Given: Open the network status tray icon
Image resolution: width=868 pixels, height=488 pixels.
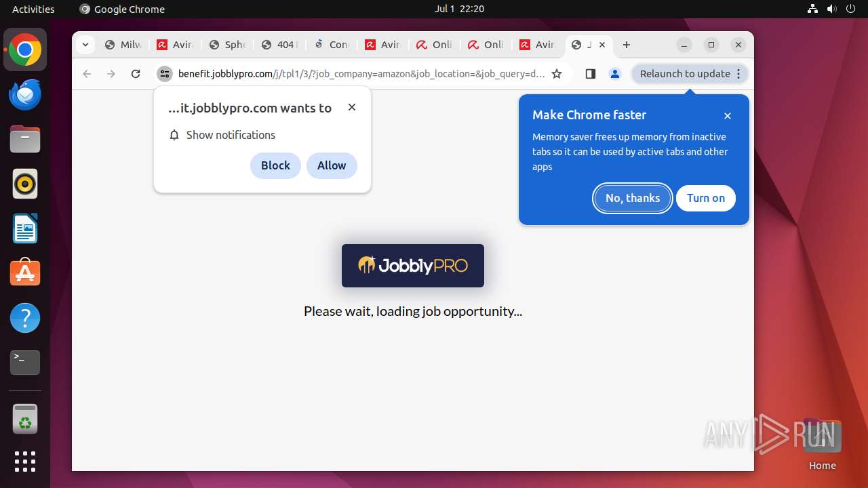Looking at the screenshot, I should (x=812, y=9).
